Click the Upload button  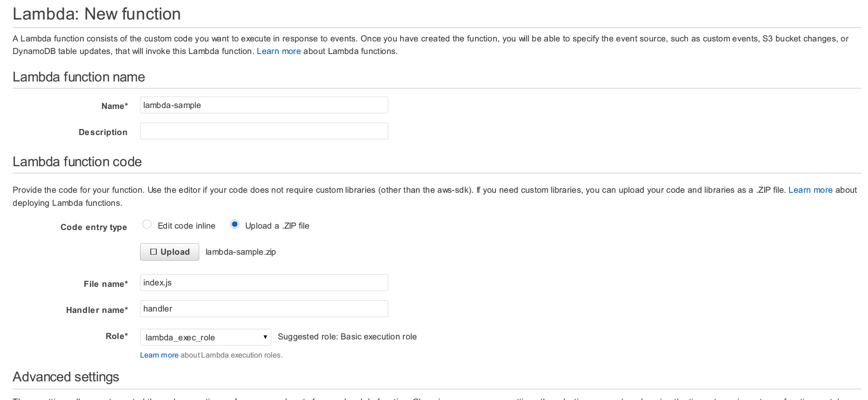point(169,252)
